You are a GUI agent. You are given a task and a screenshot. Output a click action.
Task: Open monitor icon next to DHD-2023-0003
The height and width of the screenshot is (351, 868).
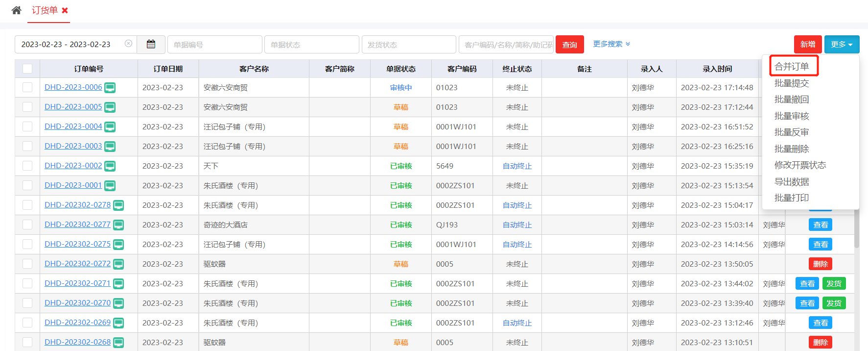(x=110, y=147)
